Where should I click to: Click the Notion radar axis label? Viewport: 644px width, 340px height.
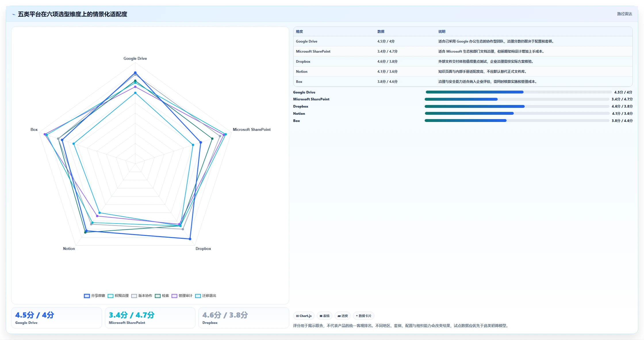pyautogui.click(x=69, y=249)
